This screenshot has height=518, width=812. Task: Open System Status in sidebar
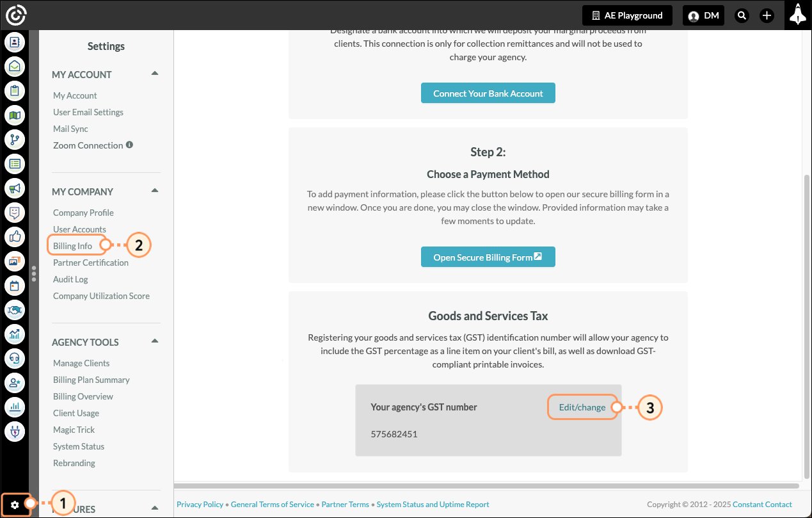tap(79, 446)
